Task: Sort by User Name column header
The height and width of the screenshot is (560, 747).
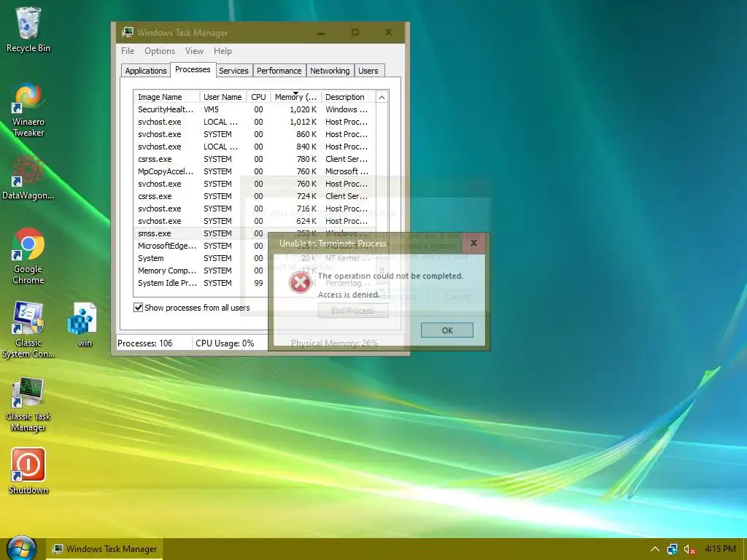Action: pyautogui.click(x=223, y=97)
